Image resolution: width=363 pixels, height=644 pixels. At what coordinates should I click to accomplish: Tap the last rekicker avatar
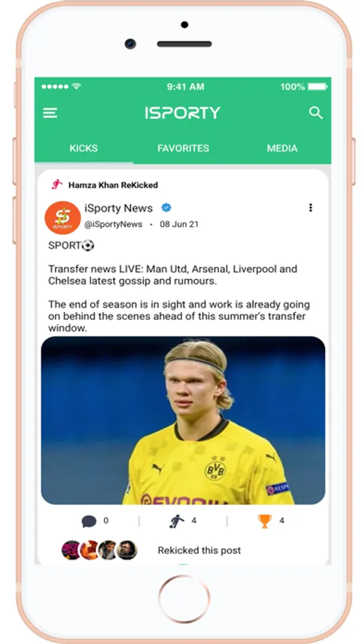(127, 550)
